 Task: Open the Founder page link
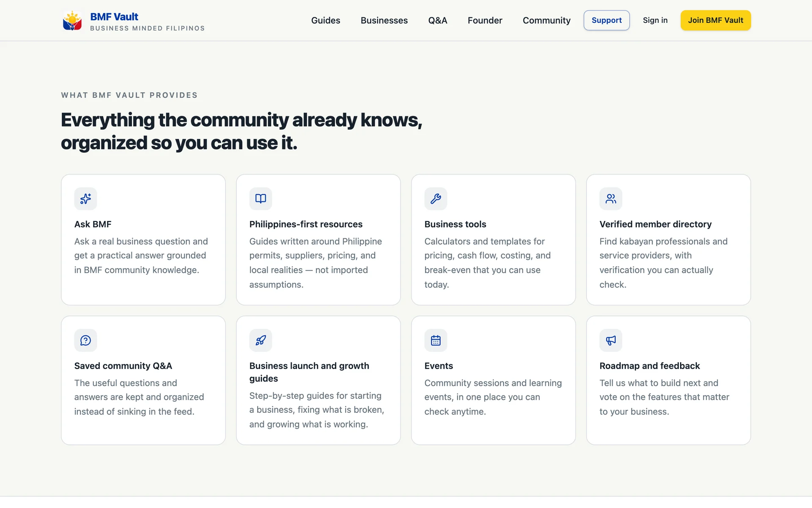[x=485, y=20]
